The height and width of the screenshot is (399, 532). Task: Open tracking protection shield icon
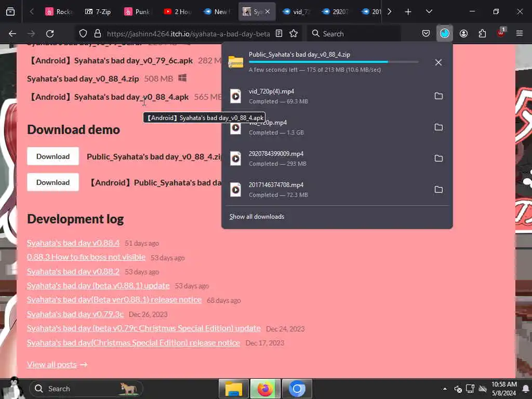point(83,34)
